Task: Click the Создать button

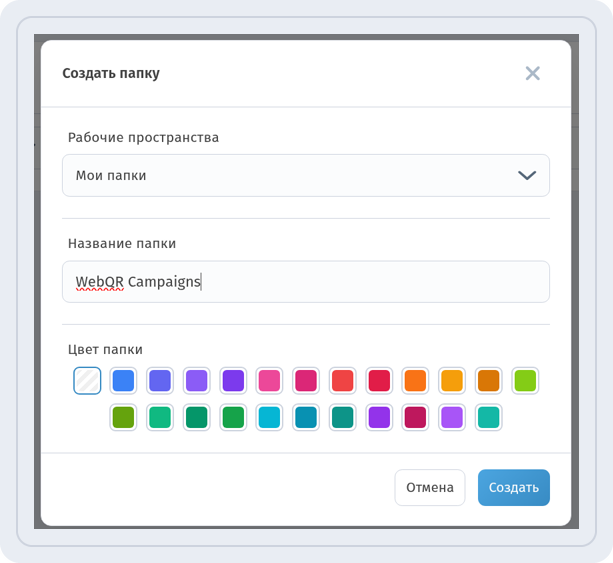Action: click(x=514, y=488)
